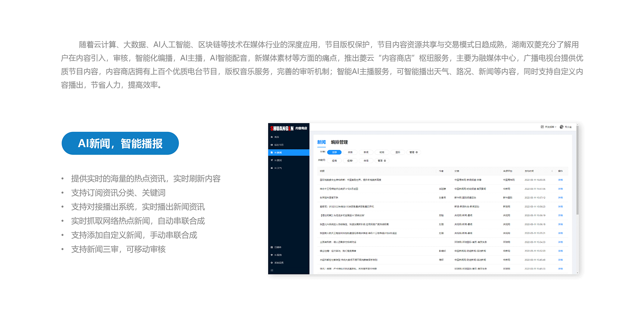Image resolution: width=644 pixels, height=316 pixels.
Task: Click the 标题 column header
Action: (x=322, y=171)
